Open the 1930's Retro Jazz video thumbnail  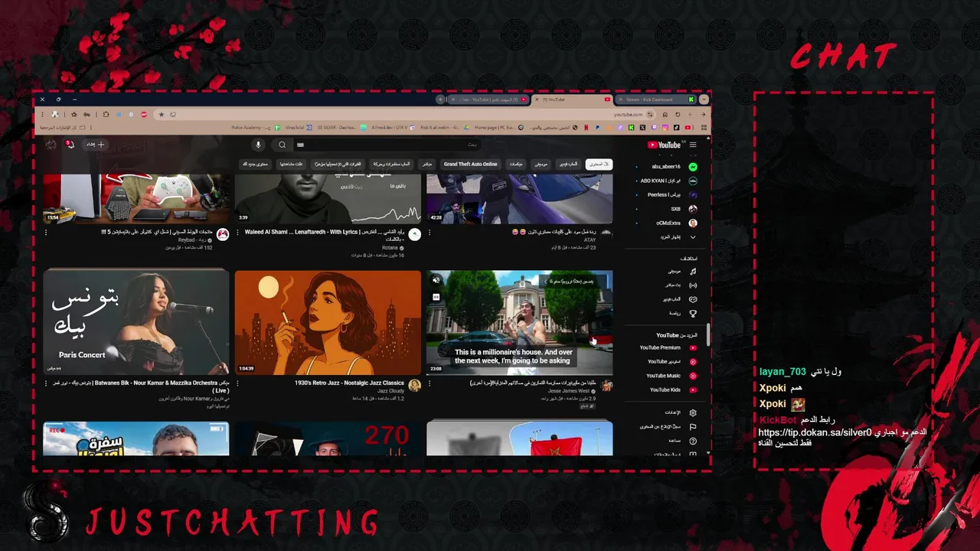(x=328, y=321)
